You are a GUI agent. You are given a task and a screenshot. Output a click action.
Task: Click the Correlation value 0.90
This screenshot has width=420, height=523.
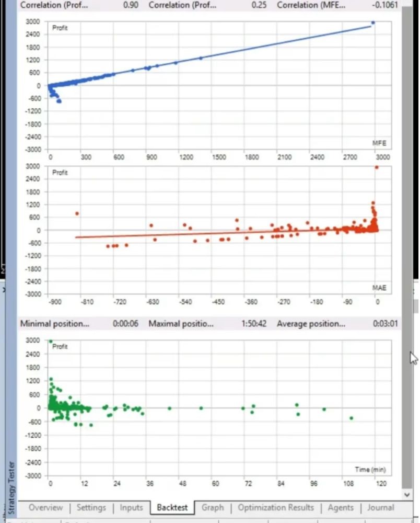pyautogui.click(x=131, y=5)
